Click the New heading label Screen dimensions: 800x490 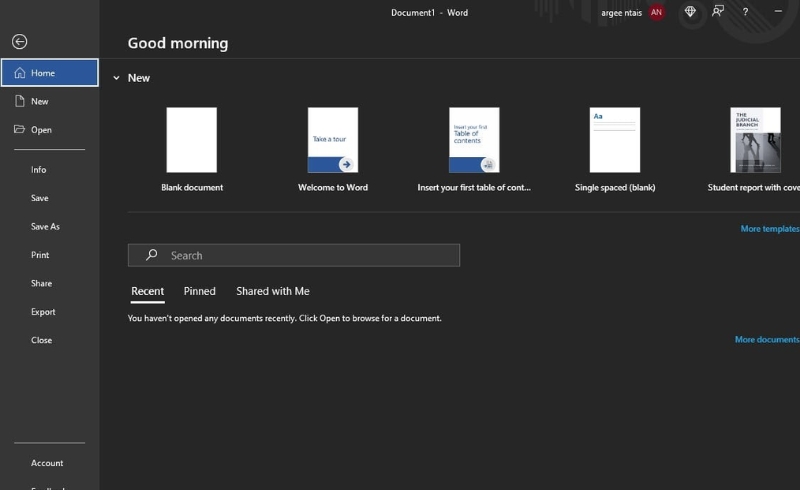(x=139, y=78)
